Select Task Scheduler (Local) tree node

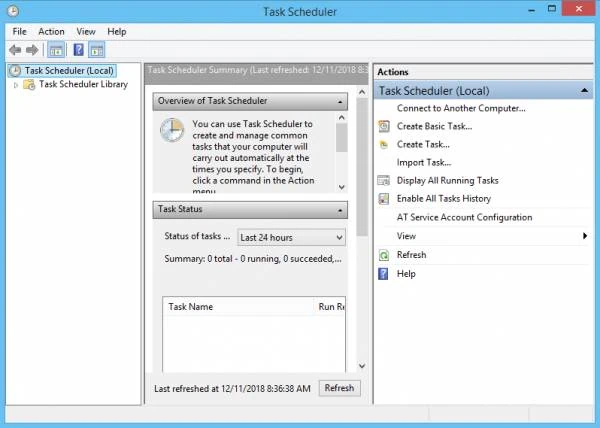click(69, 71)
